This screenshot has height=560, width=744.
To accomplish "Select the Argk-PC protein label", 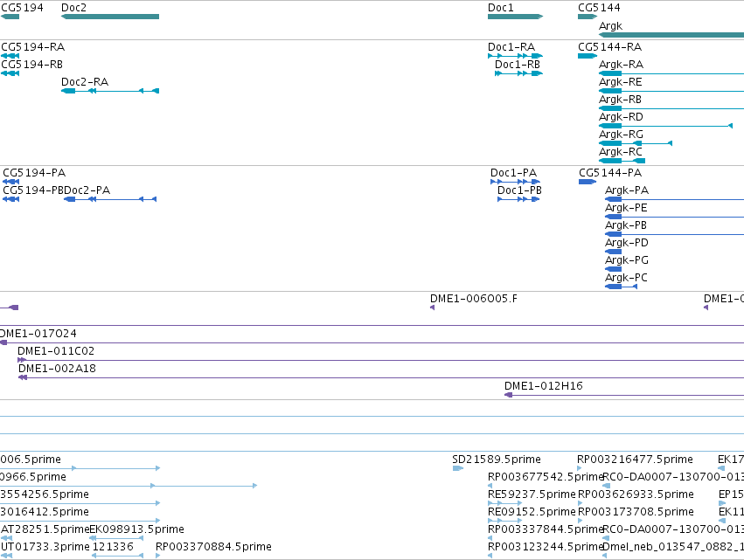I will coord(626,279).
